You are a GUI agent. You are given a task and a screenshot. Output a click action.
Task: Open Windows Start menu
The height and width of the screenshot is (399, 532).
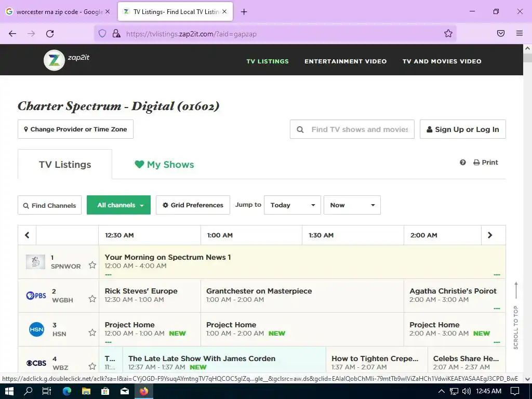coord(9,391)
